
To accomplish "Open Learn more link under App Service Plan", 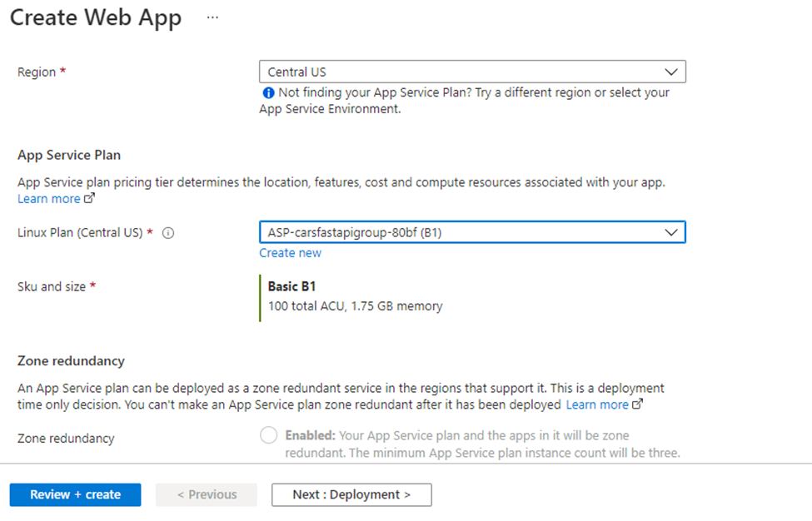I will pyautogui.click(x=48, y=199).
